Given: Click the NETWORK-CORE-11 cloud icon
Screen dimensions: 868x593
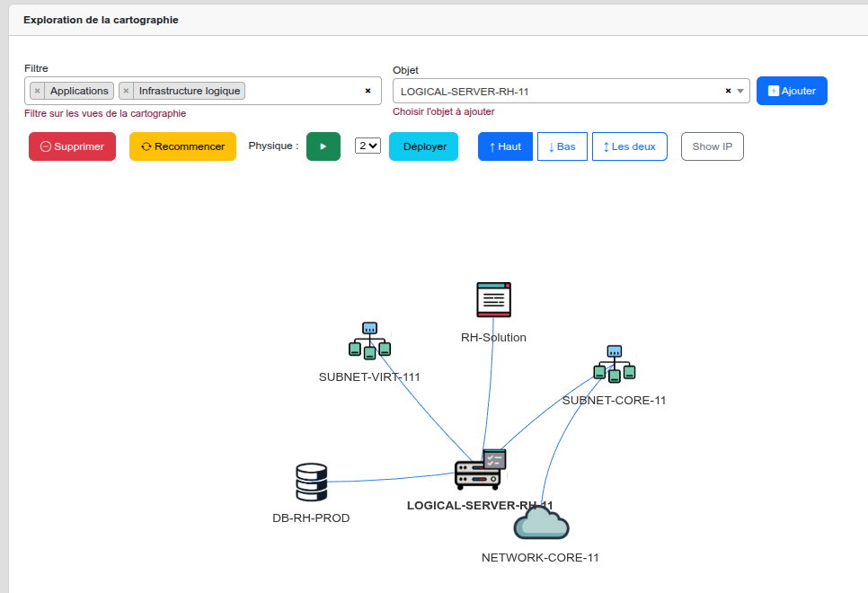Looking at the screenshot, I should point(541,524).
